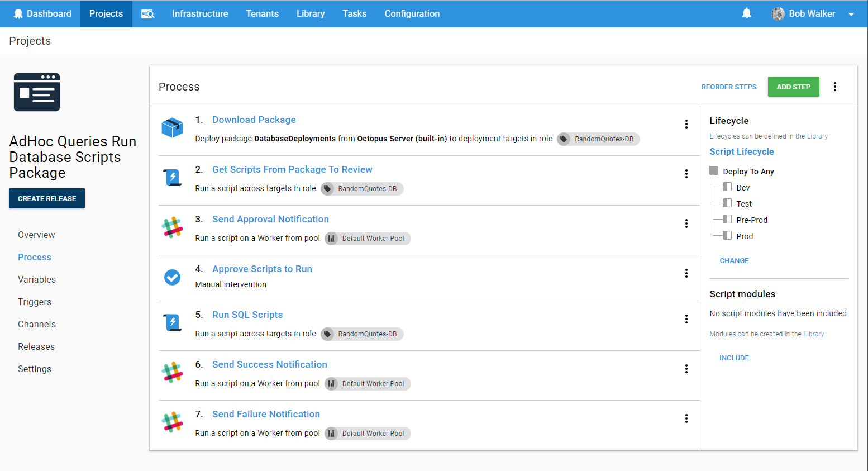This screenshot has height=471, width=868.
Task: Open the search icon in top navigation
Action: [147, 14]
